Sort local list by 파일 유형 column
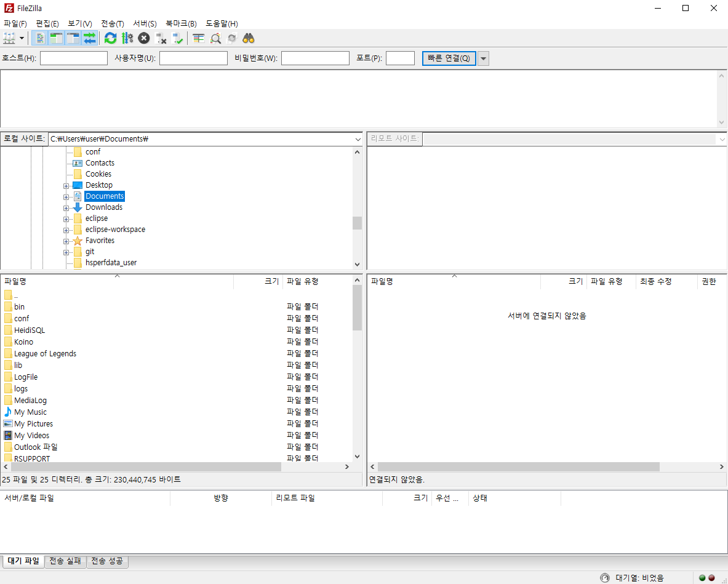This screenshot has height=584, width=728. [318, 281]
